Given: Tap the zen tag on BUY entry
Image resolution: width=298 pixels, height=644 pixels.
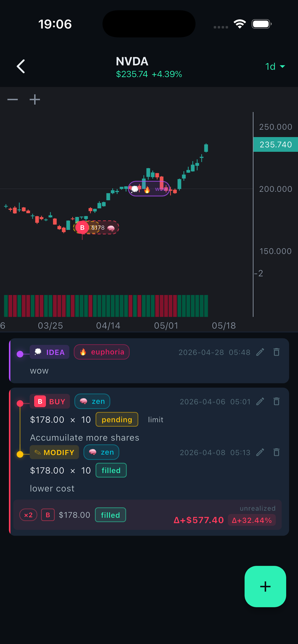Looking at the screenshot, I should 92,402.
